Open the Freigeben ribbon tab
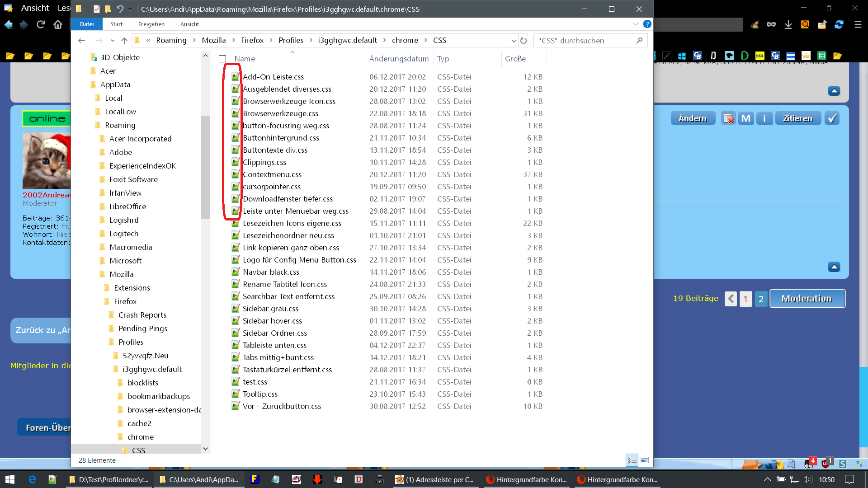 click(x=151, y=24)
